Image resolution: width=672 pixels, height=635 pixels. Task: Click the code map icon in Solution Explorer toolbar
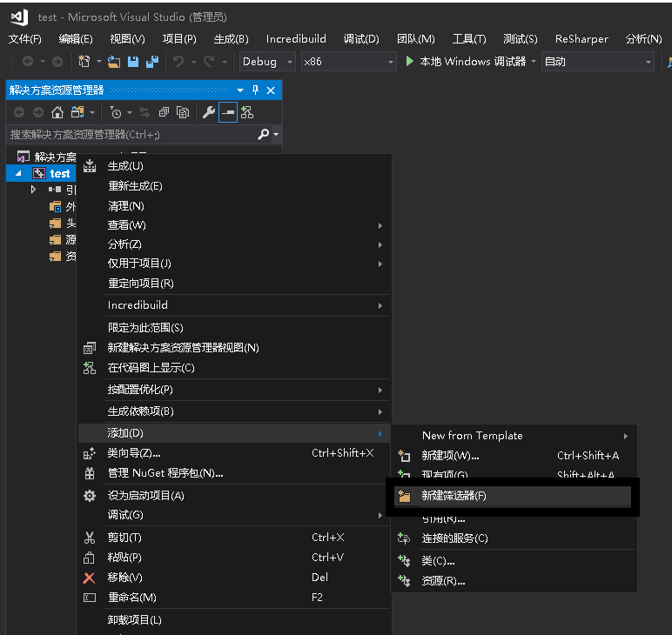click(x=247, y=112)
